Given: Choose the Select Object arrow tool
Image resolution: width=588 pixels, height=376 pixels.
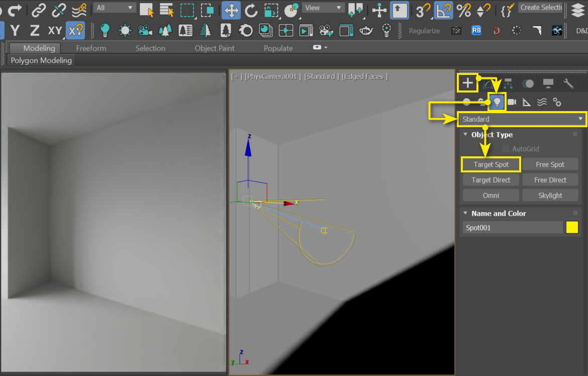Looking at the screenshot, I should tap(146, 10).
